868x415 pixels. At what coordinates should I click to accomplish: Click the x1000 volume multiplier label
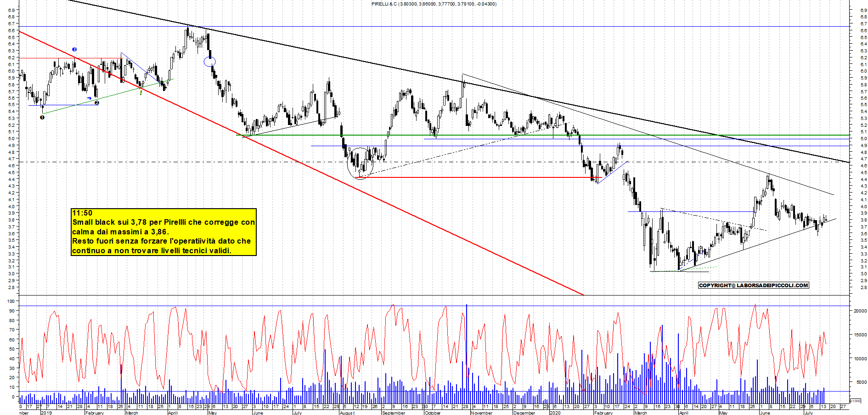click(856, 401)
